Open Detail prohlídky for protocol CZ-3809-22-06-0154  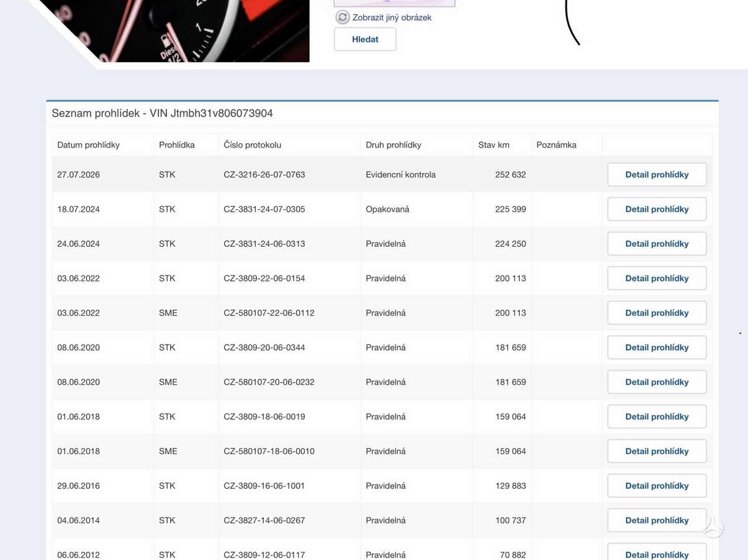point(657,278)
